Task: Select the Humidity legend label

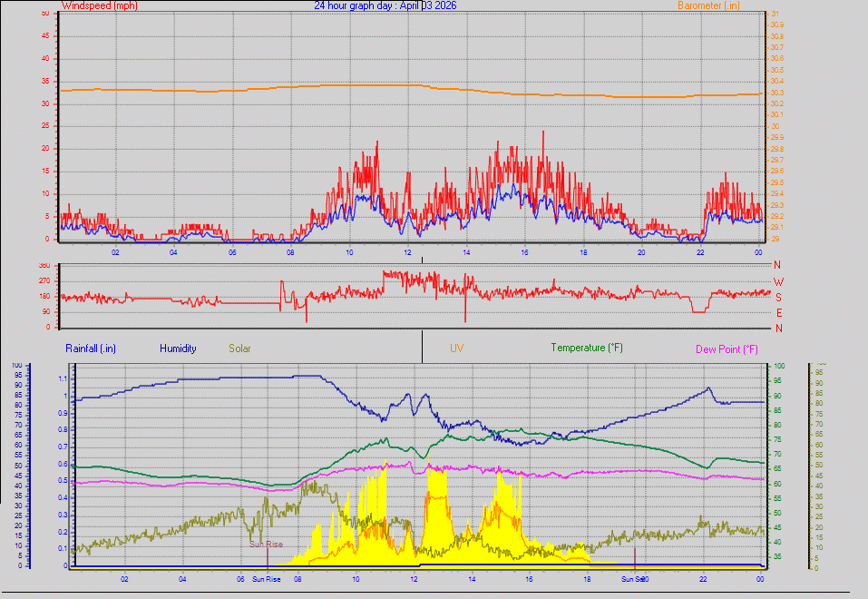Action: (177, 348)
